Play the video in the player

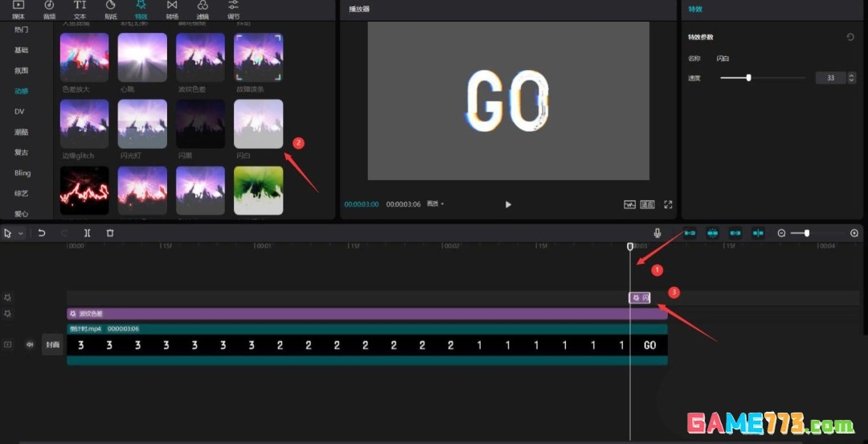(x=508, y=204)
